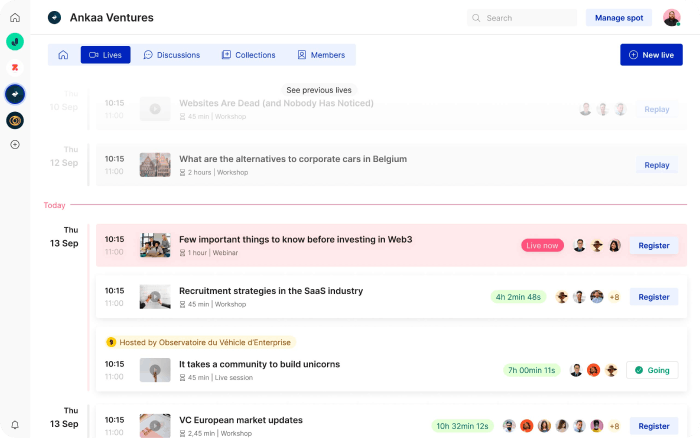Select the orange spiral spot icon
The image size is (700, 438).
[15, 121]
